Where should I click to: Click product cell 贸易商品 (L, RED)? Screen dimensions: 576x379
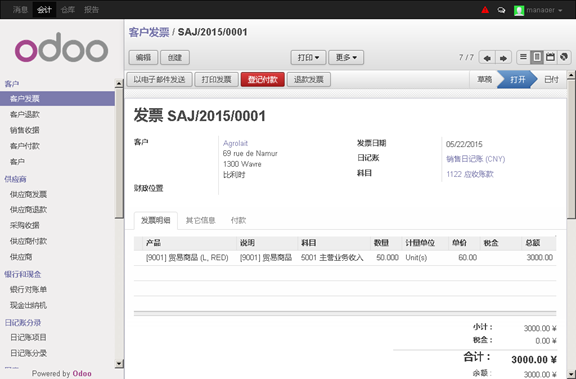click(x=187, y=258)
